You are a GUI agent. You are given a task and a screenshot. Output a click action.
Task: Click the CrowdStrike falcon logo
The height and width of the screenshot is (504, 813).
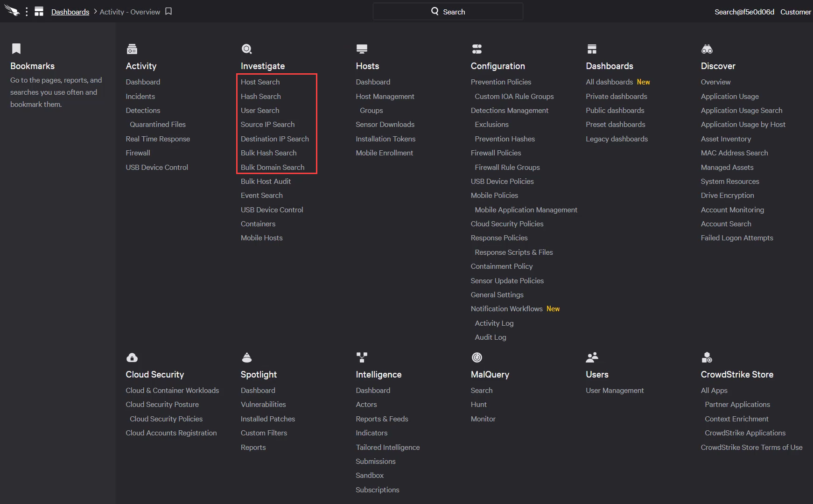[x=12, y=11]
